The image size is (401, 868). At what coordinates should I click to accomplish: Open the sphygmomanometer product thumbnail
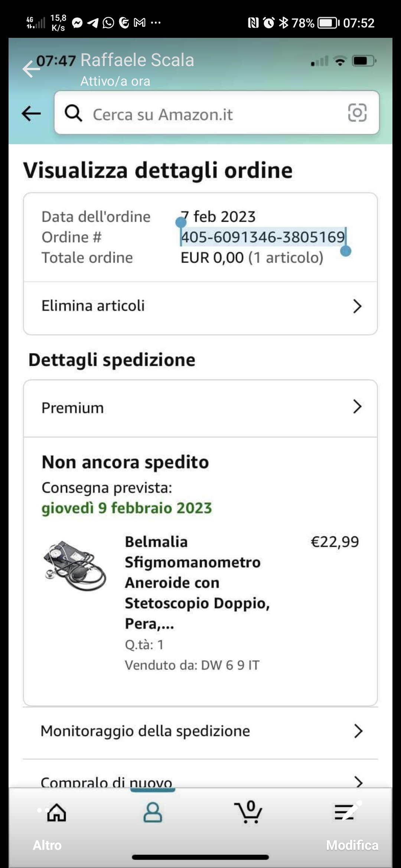point(75,565)
